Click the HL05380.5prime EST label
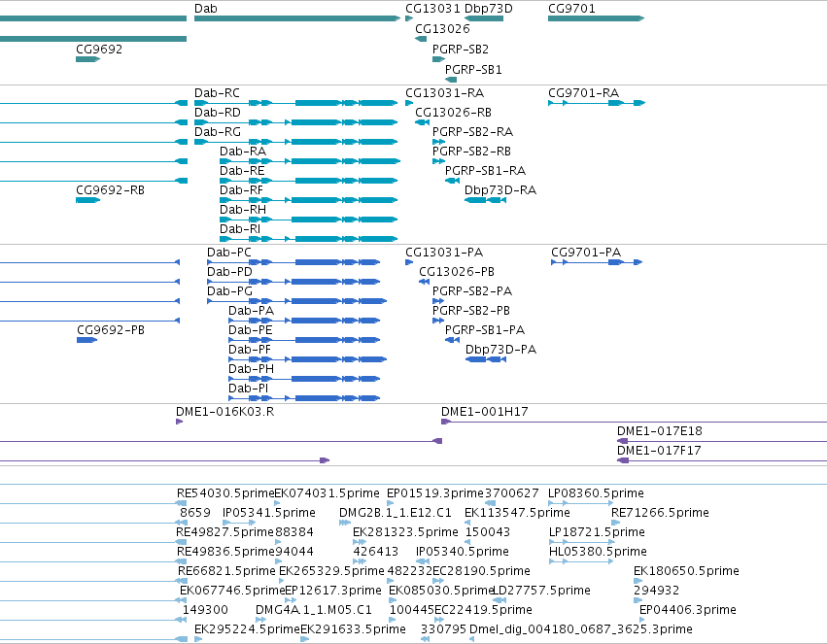 click(x=598, y=553)
